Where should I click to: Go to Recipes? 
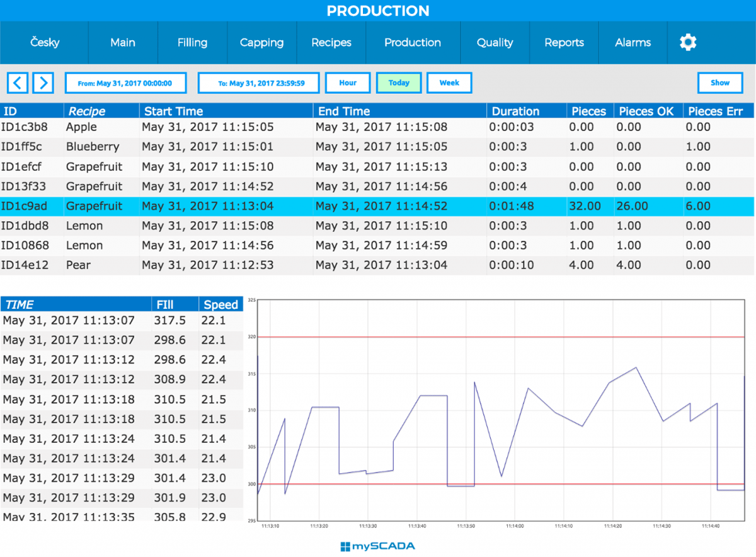click(x=331, y=42)
